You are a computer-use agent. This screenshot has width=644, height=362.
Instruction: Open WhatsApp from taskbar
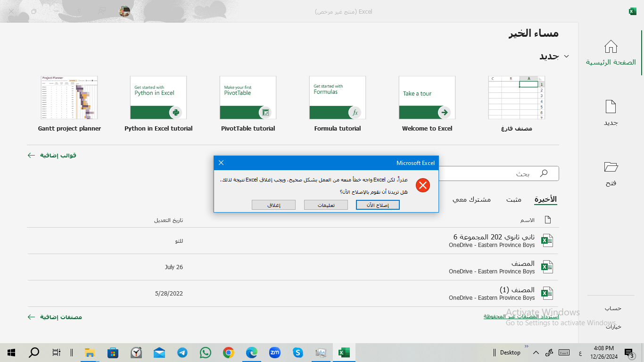206,352
